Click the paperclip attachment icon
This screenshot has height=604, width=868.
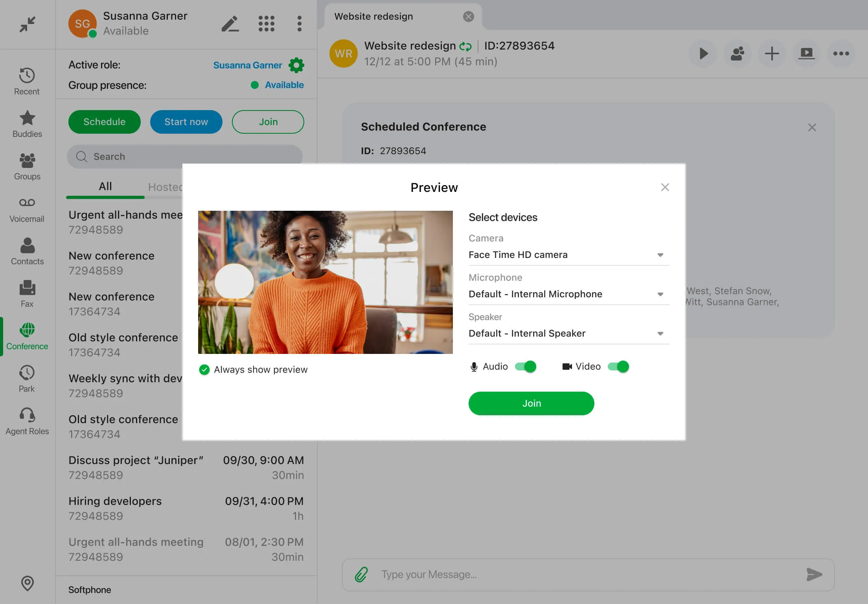(x=361, y=575)
